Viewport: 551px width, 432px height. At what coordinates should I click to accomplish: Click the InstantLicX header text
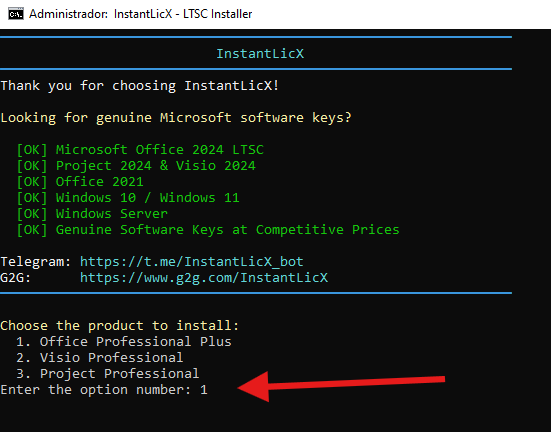(x=260, y=54)
